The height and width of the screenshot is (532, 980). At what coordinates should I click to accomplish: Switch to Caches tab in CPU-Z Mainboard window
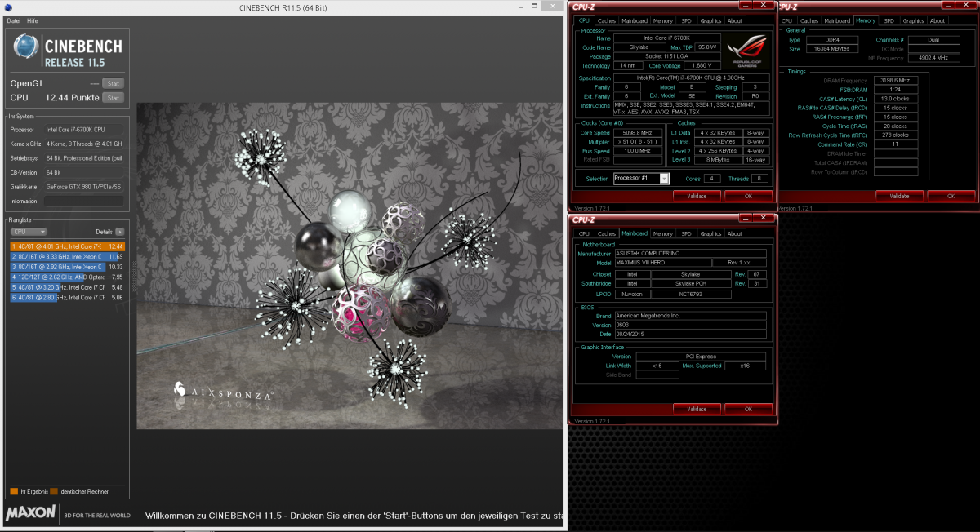[x=606, y=233]
